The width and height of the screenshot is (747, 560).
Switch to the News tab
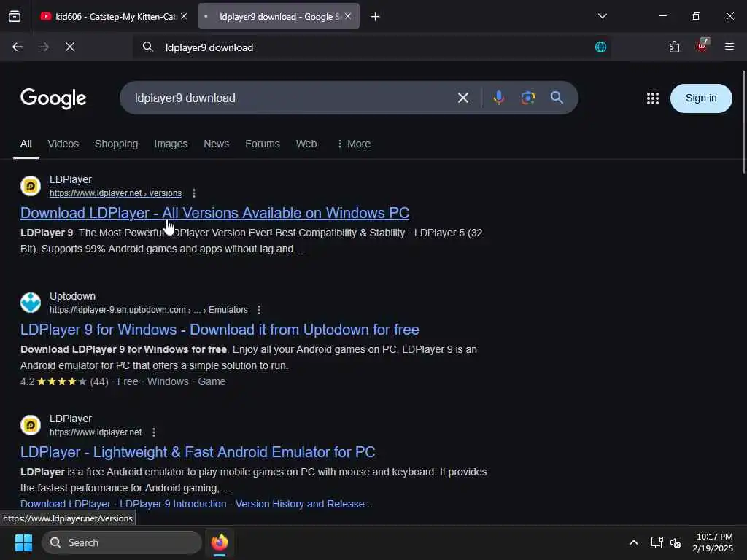tap(216, 144)
